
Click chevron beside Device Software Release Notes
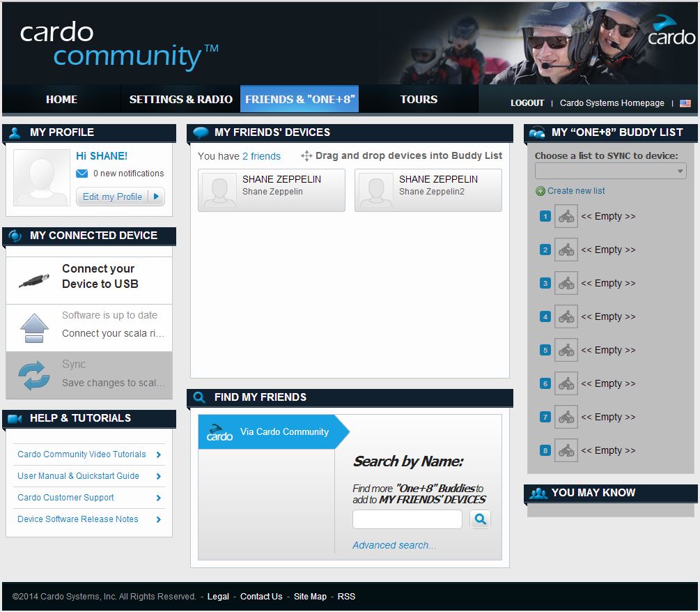pos(159,519)
